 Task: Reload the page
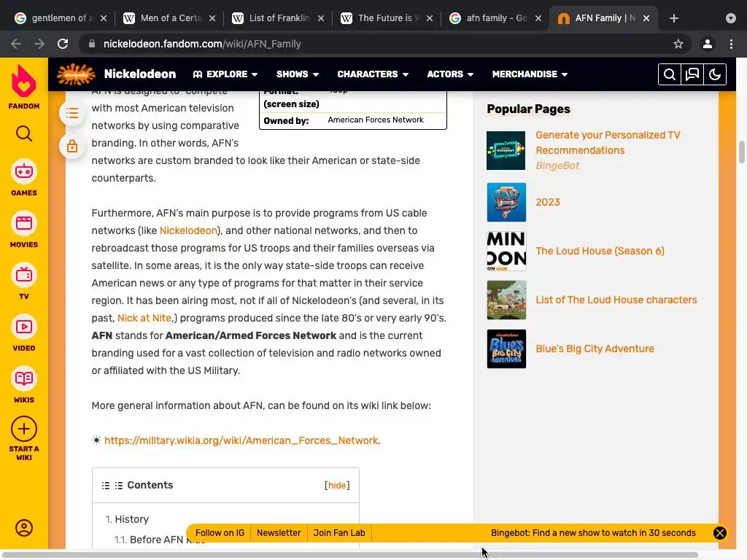pyautogui.click(x=63, y=44)
